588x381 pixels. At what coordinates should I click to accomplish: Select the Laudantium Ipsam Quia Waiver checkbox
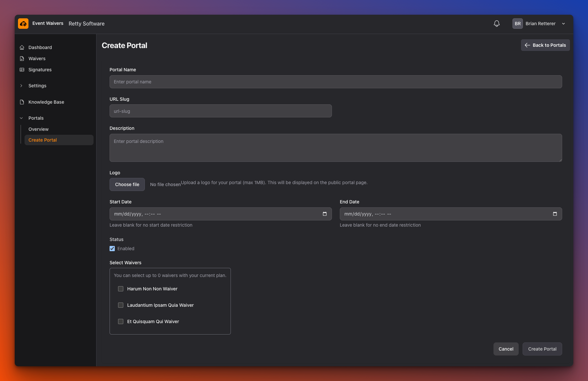[x=121, y=305]
